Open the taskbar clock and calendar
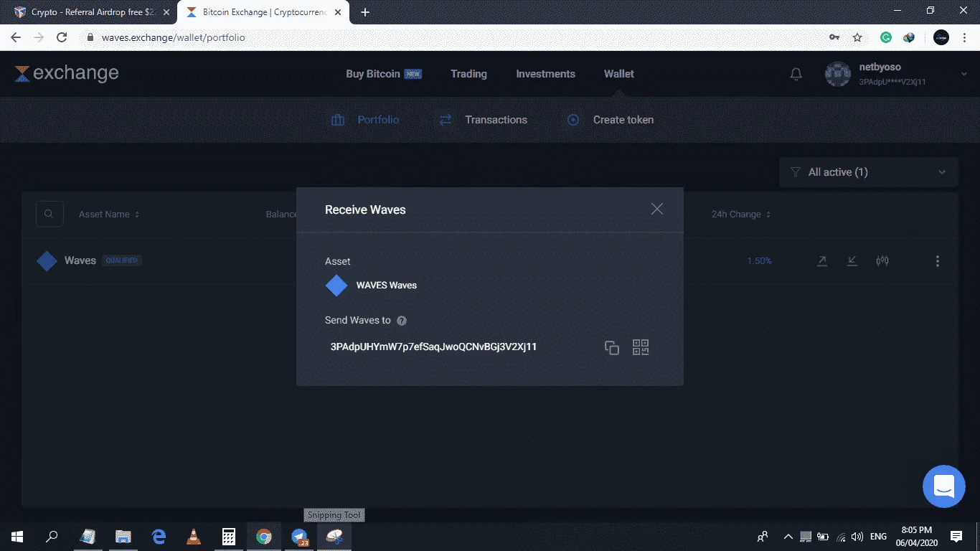The height and width of the screenshot is (551, 980). click(x=916, y=536)
